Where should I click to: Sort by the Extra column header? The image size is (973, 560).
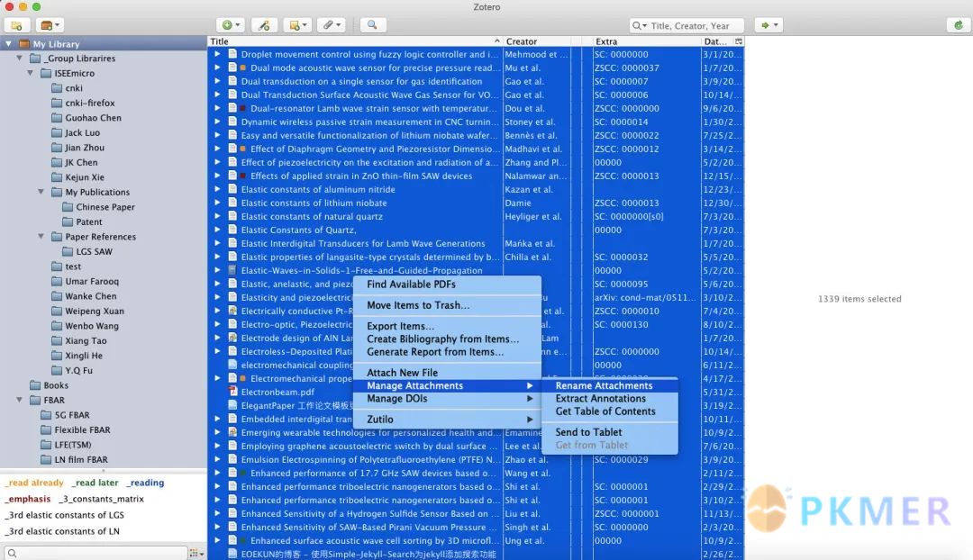pyautogui.click(x=647, y=41)
